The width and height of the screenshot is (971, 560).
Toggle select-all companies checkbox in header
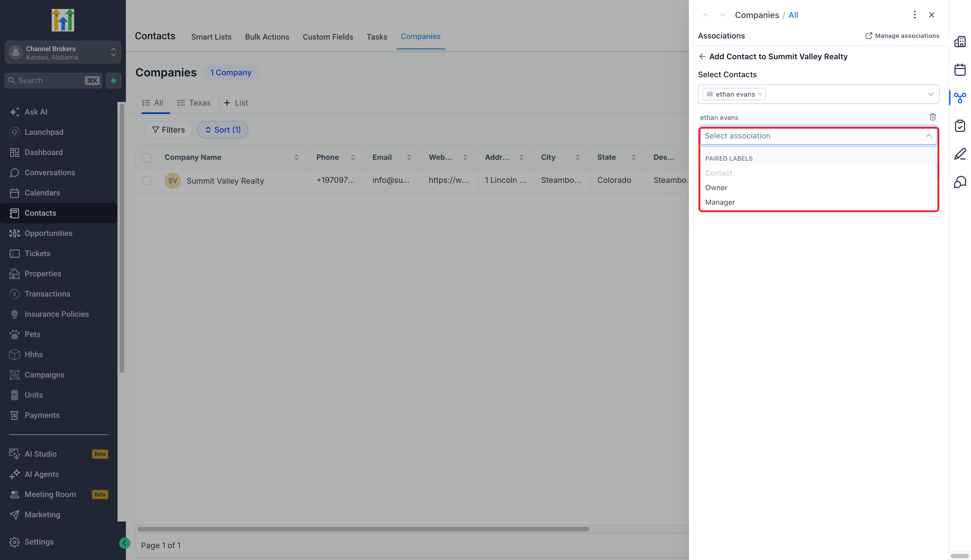click(147, 158)
